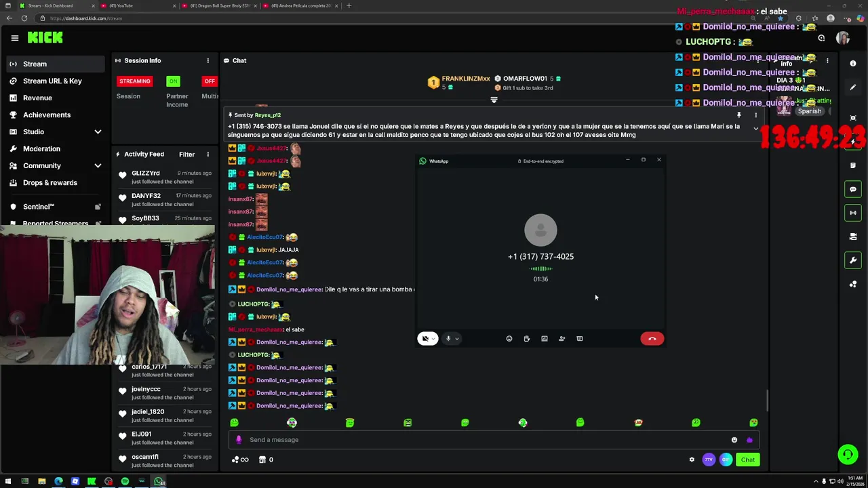Screen dimensions: 868x488
Task: Collapse the pinned message chevron
Action: [756, 128]
